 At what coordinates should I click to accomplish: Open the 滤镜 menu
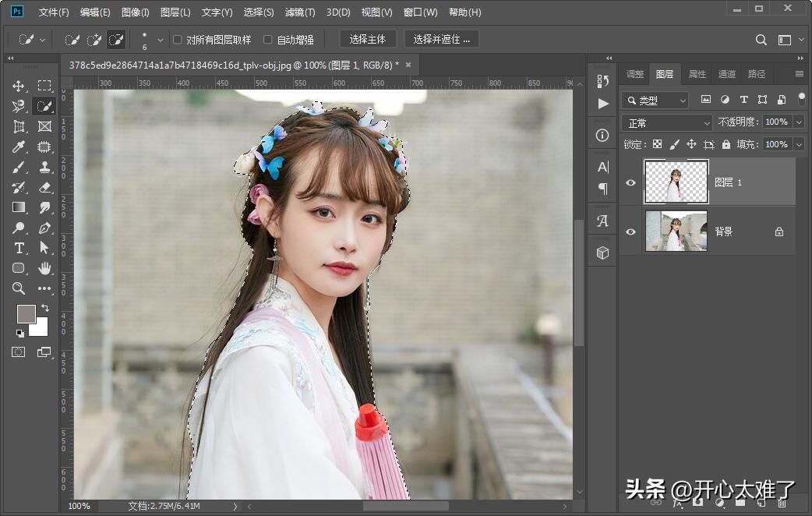(301, 12)
